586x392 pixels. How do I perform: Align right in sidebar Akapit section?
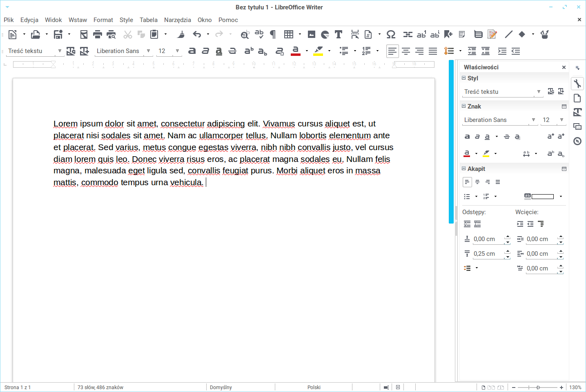[x=488, y=182]
